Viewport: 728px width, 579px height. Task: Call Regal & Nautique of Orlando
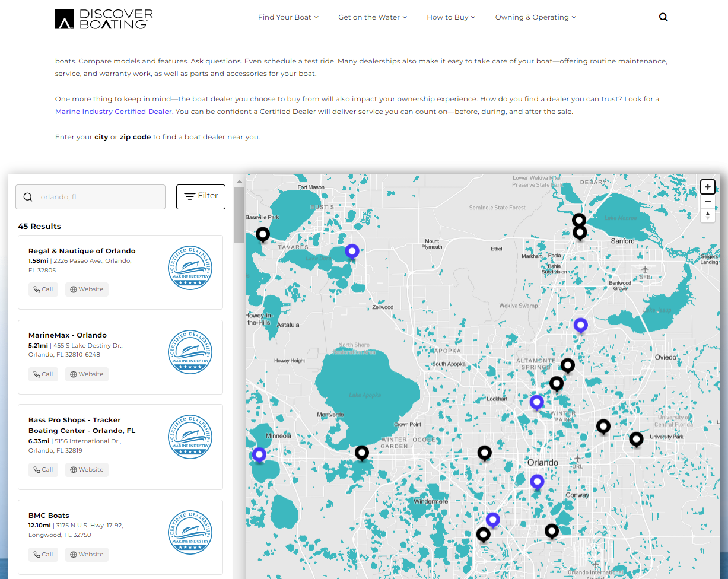point(43,289)
